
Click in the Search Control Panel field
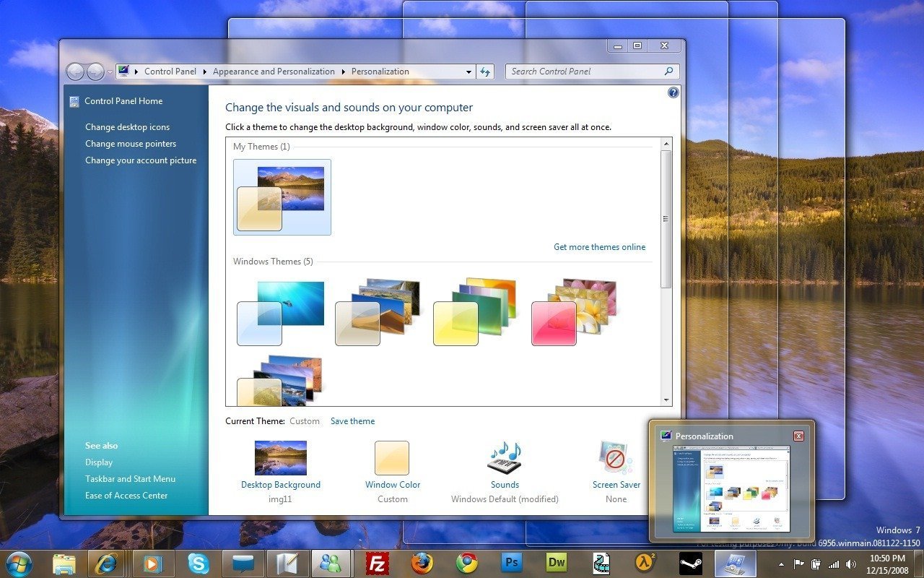pos(585,72)
